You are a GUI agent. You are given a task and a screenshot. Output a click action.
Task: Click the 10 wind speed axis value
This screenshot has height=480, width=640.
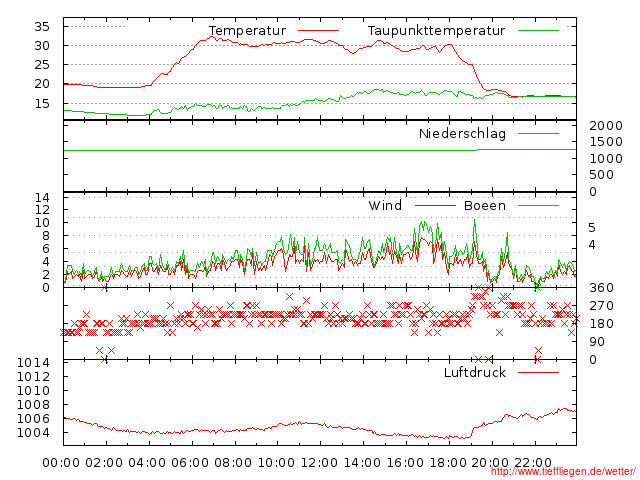click(42, 223)
